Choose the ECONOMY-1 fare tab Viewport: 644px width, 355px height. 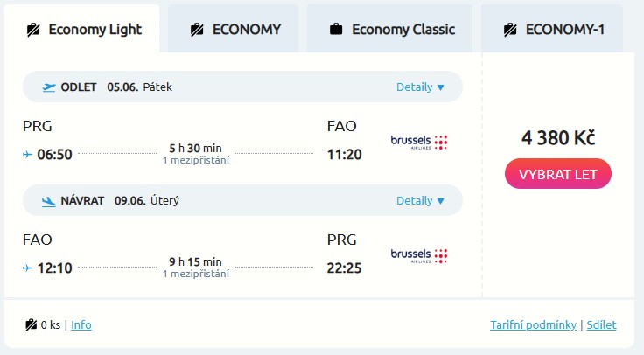coord(554,29)
